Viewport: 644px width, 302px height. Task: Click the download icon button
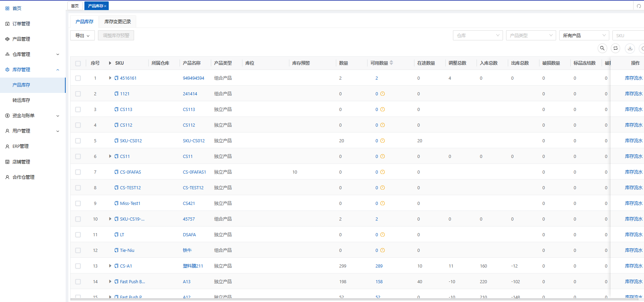click(x=630, y=48)
